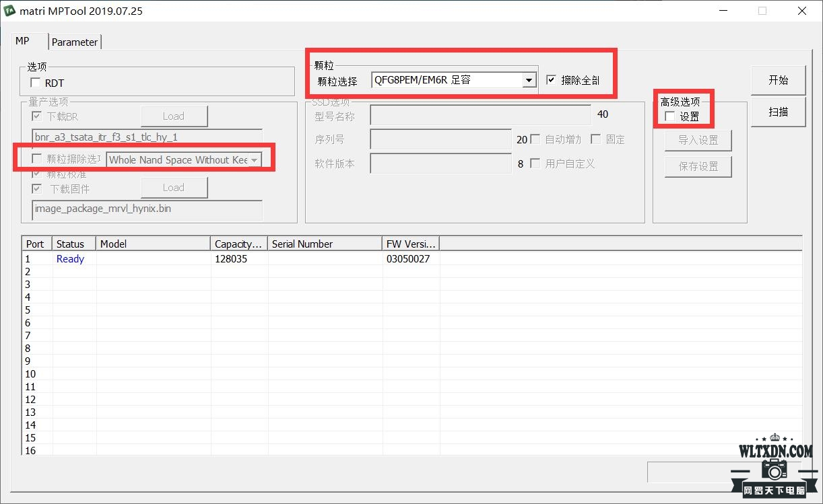Image resolution: width=823 pixels, height=504 pixels.
Task: Open the Parameter tab
Action: pyautogui.click(x=75, y=42)
